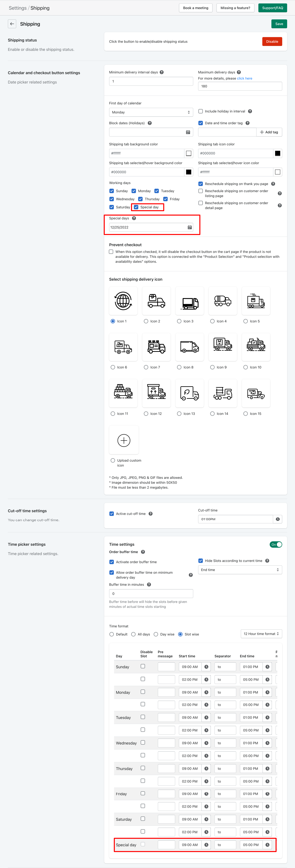Open calendar picker for Block dates field
This screenshot has height=868, width=295.
188,132
